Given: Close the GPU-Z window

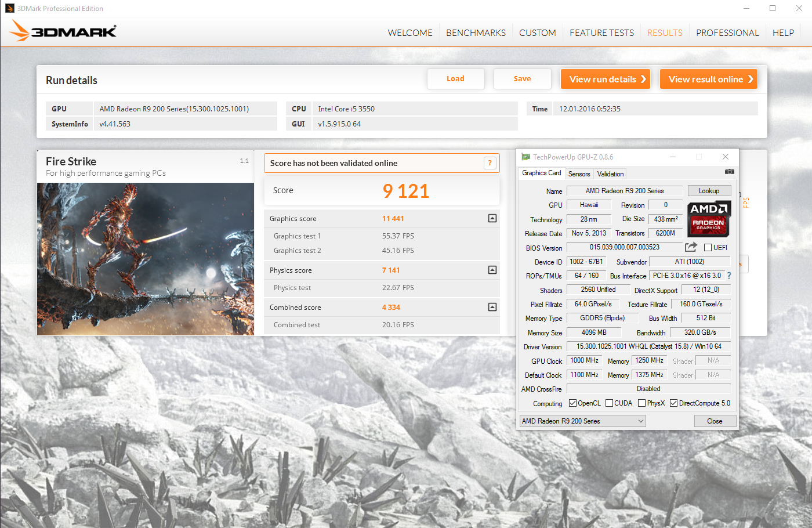Looking at the screenshot, I should pos(725,157).
